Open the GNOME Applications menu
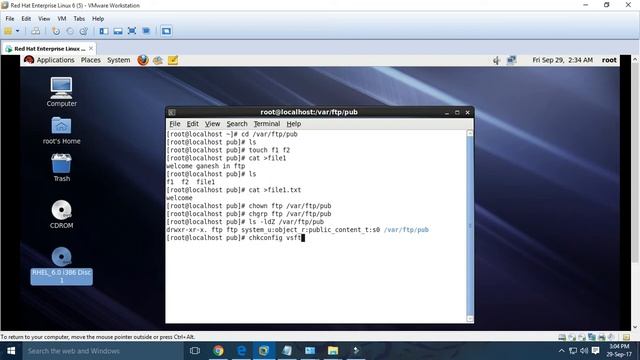 click(50, 60)
